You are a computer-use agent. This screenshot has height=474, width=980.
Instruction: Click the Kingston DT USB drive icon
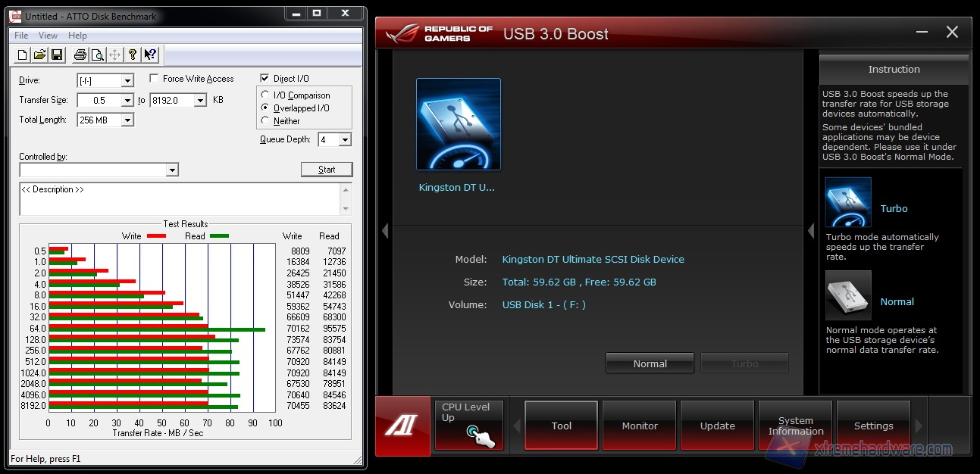(x=458, y=124)
